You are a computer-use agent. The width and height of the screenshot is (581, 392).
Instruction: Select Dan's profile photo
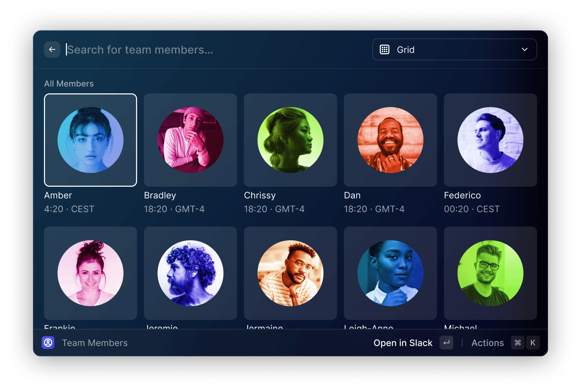(x=390, y=140)
